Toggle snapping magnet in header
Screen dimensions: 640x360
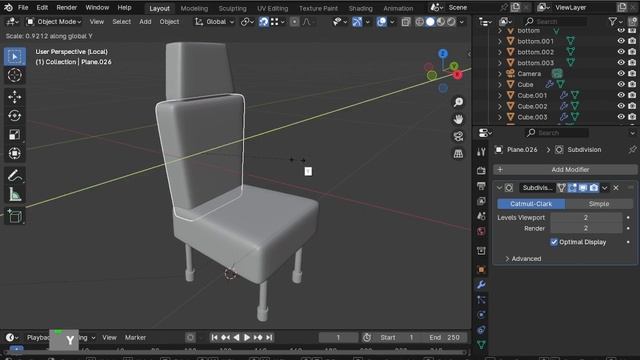(x=264, y=22)
